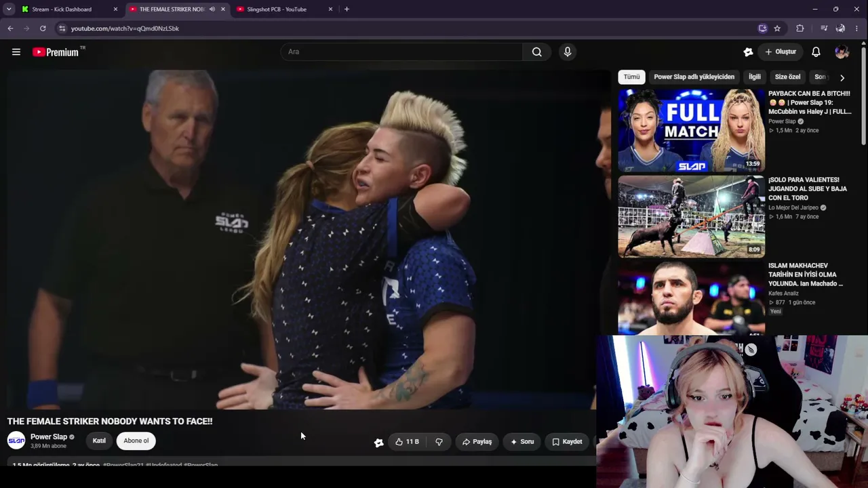Click the sparkle icon left of like button
This screenshot has width=868, height=488.
(x=378, y=442)
